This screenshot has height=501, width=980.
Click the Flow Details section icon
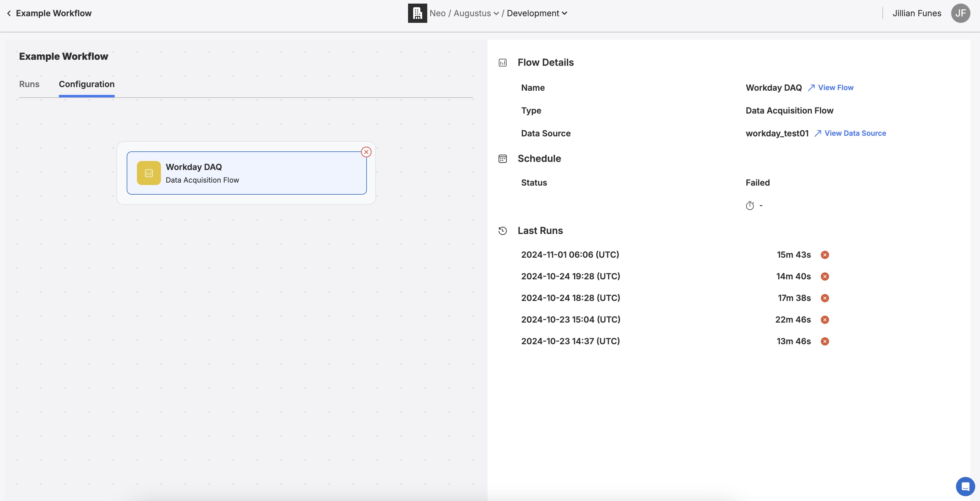point(503,63)
